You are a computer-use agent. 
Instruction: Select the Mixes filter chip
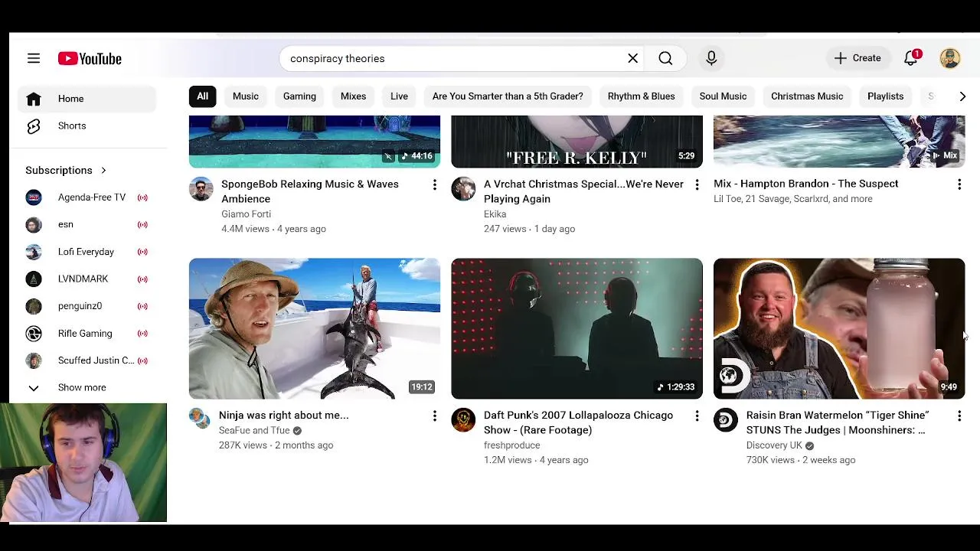click(353, 96)
